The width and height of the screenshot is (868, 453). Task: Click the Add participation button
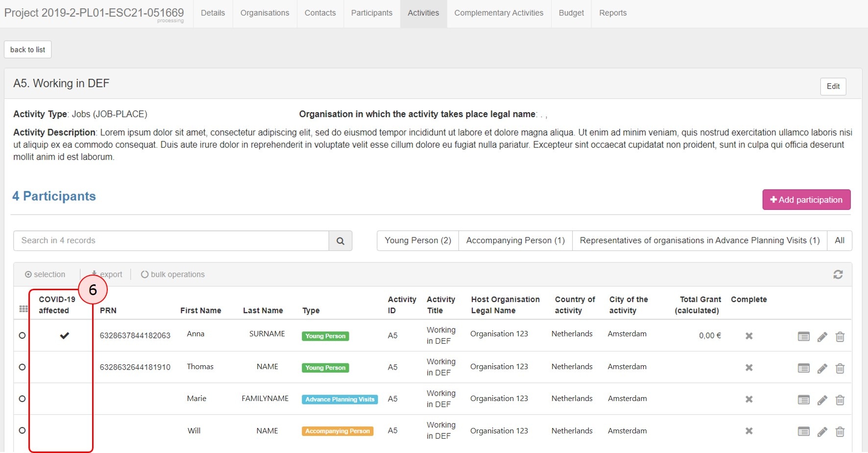coord(806,200)
